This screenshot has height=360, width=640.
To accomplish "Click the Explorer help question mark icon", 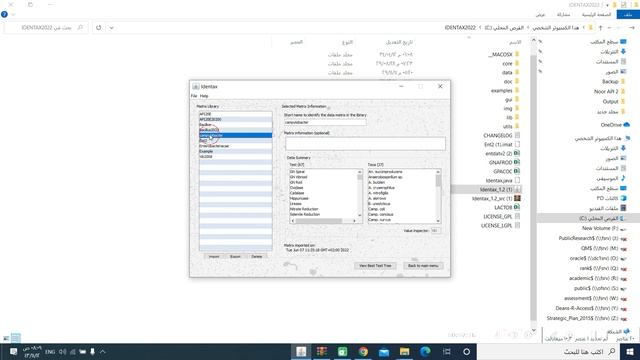I will (4, 14).
